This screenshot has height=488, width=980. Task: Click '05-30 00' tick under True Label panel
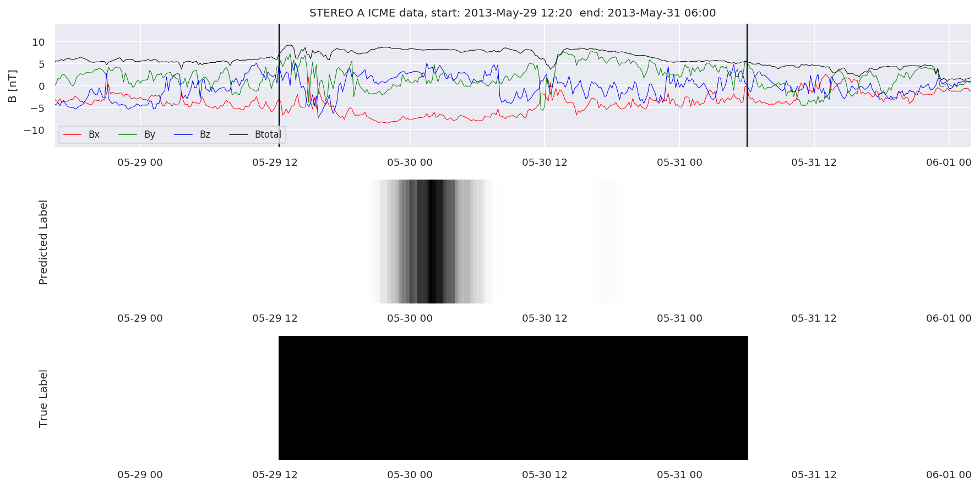[x=410, y=475]
